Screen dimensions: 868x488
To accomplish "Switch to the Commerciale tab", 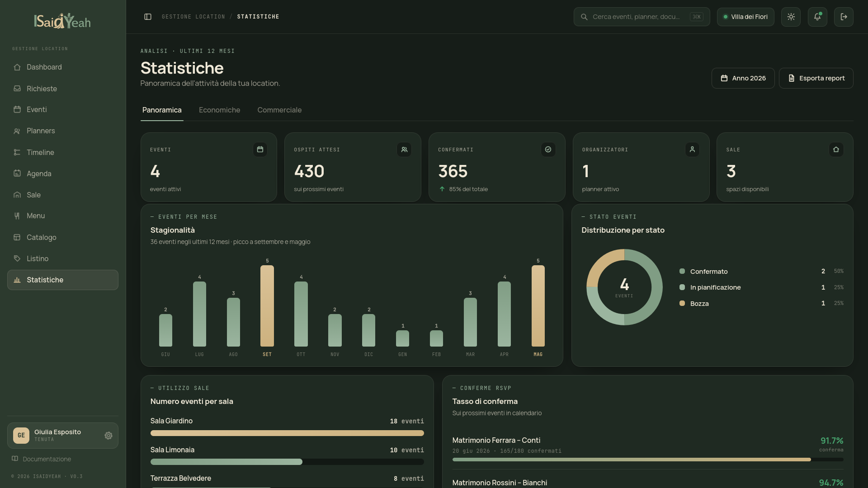I will tap(279, 110).
